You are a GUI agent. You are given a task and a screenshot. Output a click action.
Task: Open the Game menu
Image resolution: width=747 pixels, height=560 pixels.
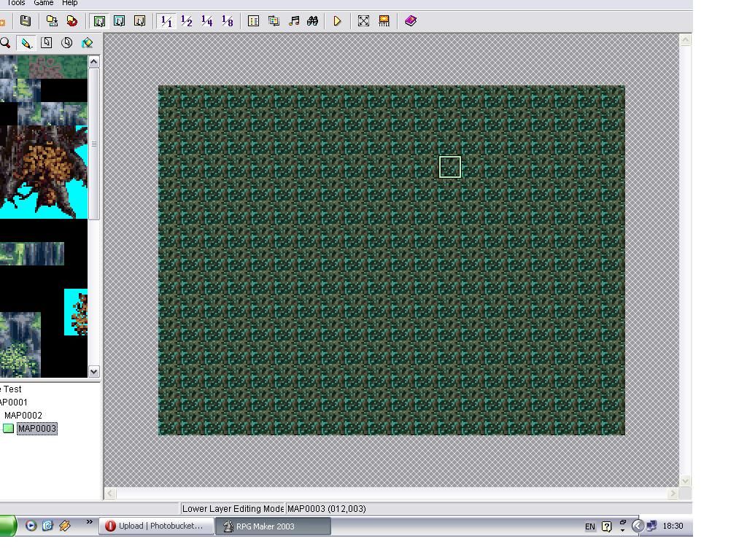pyautogui.click(x=44, y=3)
